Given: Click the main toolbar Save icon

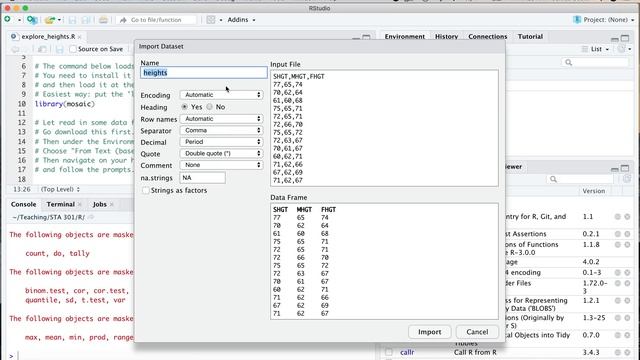Looking at the screenshot, I should point(72,20).
